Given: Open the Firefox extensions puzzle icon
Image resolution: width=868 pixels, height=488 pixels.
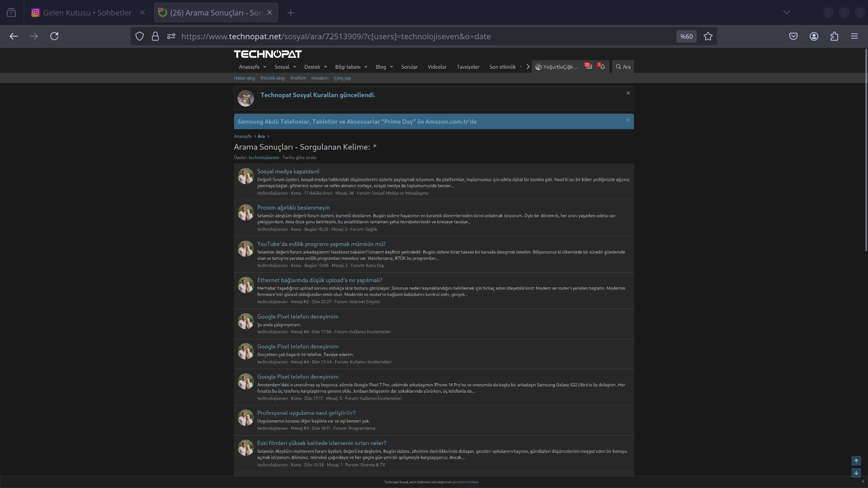Looking at the screenshot, I should tap(834, 36).
